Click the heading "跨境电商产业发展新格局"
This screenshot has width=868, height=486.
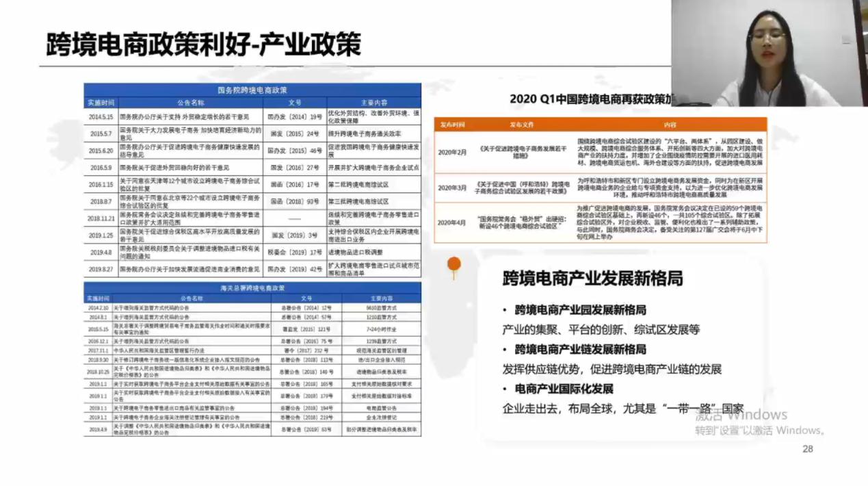pyautogui.click(x=592, y=279)
